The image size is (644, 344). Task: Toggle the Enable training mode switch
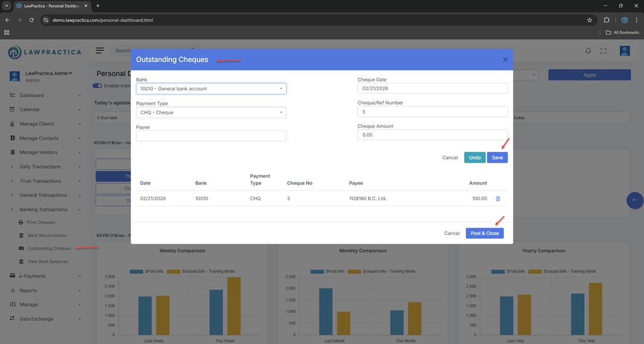pyautogui.click(x=97, y=86)
